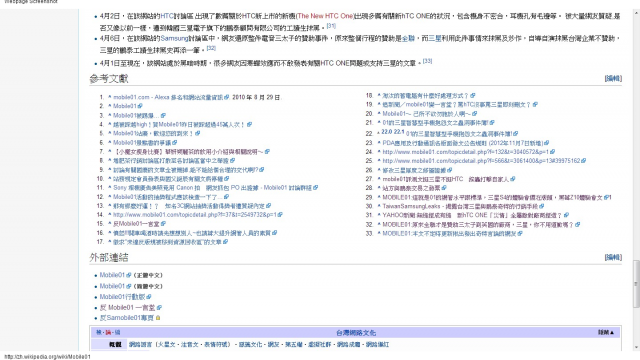Open external link 反Samobile01專頁

pyautogui.click(x=127, y=318)
